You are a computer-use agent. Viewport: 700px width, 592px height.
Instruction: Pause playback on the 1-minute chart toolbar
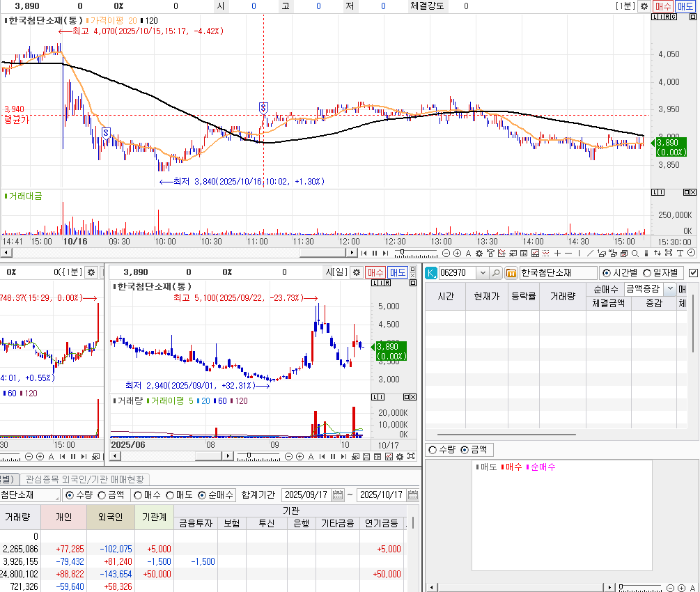pos(375,253)
